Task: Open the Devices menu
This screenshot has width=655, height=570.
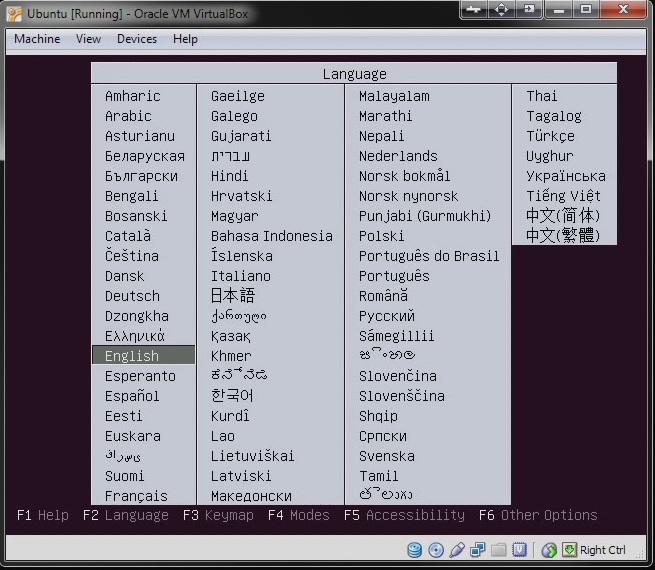Action: point(137,39)
